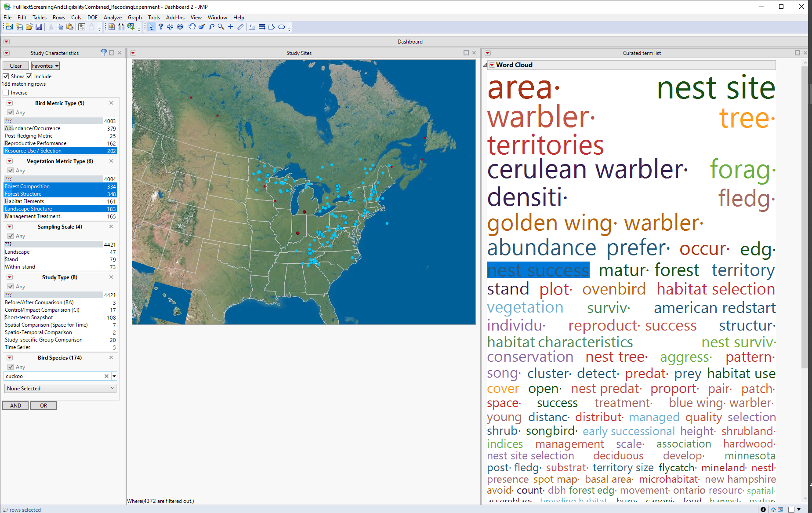Open the Graph menu

coord(134,18)
